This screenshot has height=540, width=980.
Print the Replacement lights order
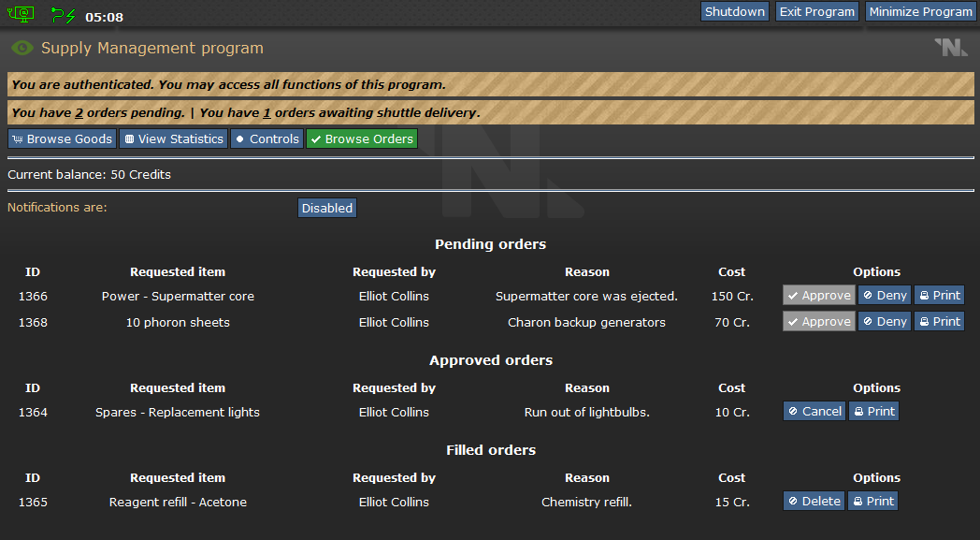(873, 412)
